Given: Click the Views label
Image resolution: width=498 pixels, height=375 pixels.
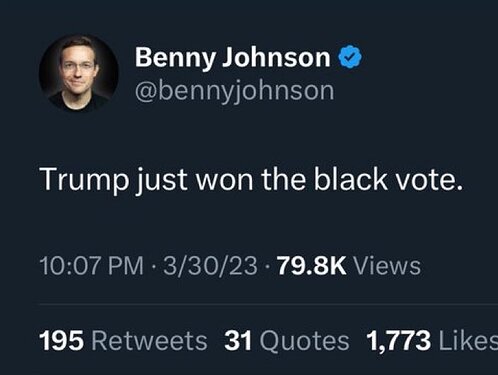Looking at the screenshot, I should (387, 266).
